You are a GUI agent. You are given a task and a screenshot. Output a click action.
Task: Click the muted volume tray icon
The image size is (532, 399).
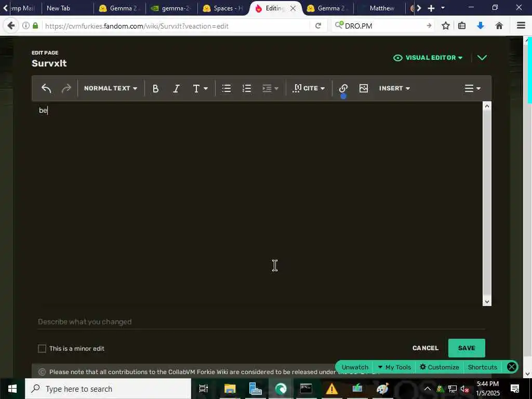click(x=465, y=389)
